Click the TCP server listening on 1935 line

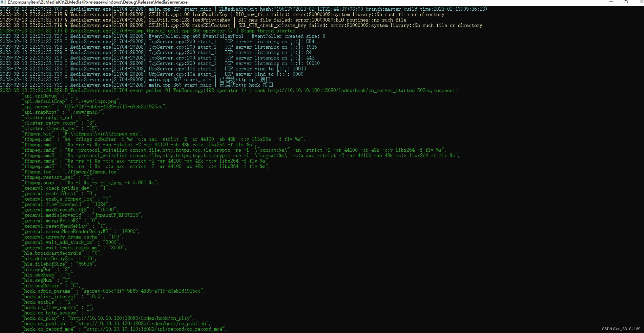coord(159,47)
